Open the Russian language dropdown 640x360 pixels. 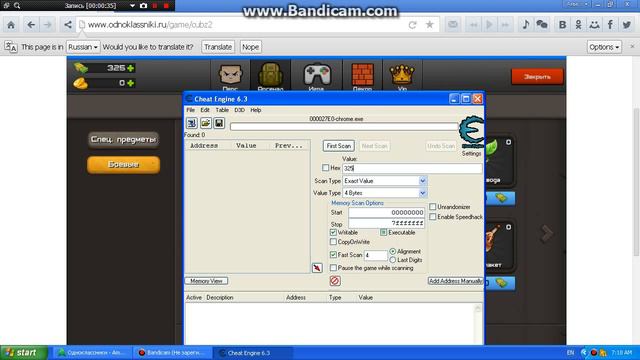click(83, 47)
